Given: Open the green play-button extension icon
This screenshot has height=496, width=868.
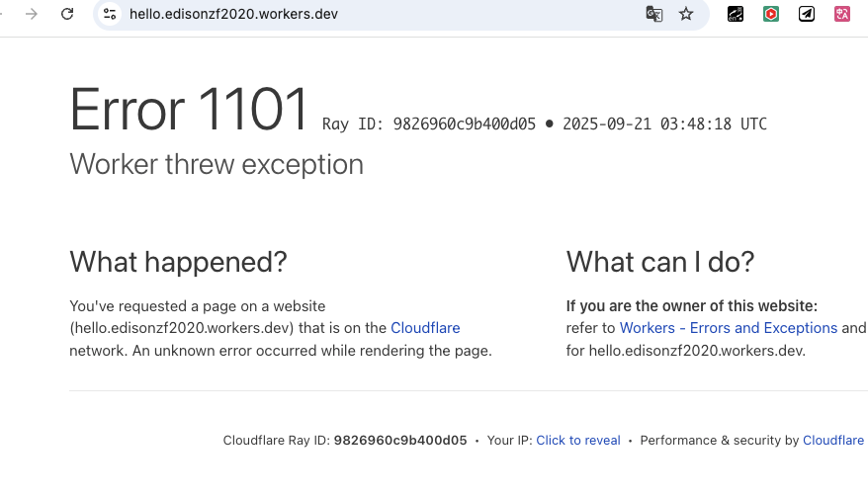Looking at the screenshot, I should [771, 14].
